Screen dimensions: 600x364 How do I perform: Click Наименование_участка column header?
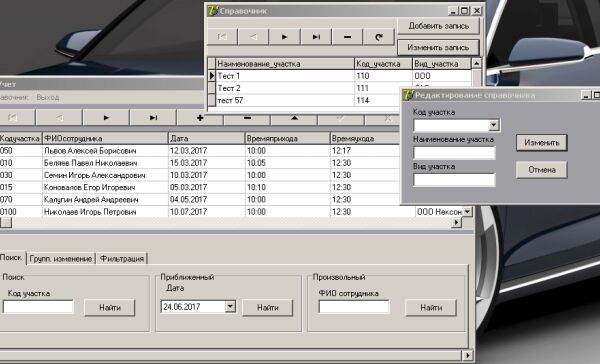click(x=285, y=64)
